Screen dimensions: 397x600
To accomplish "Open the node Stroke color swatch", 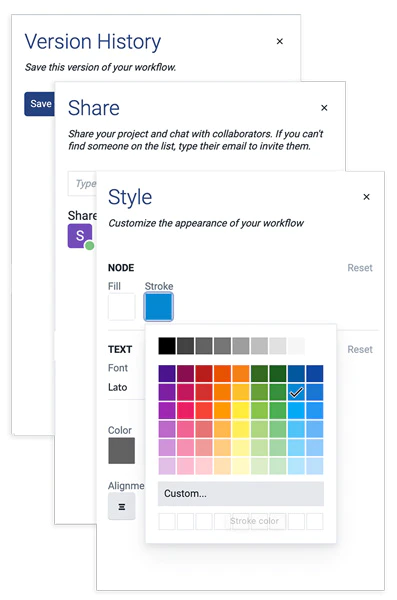I will 158,307.
